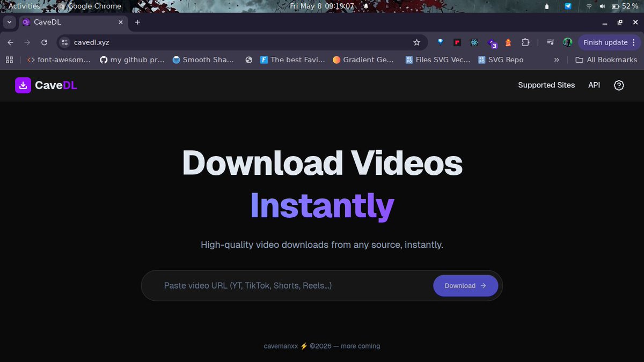The width and height of the screenshot is (644, 362).
Task: Click the High-quality video downloads tagline
Action: tap(322, 245)
